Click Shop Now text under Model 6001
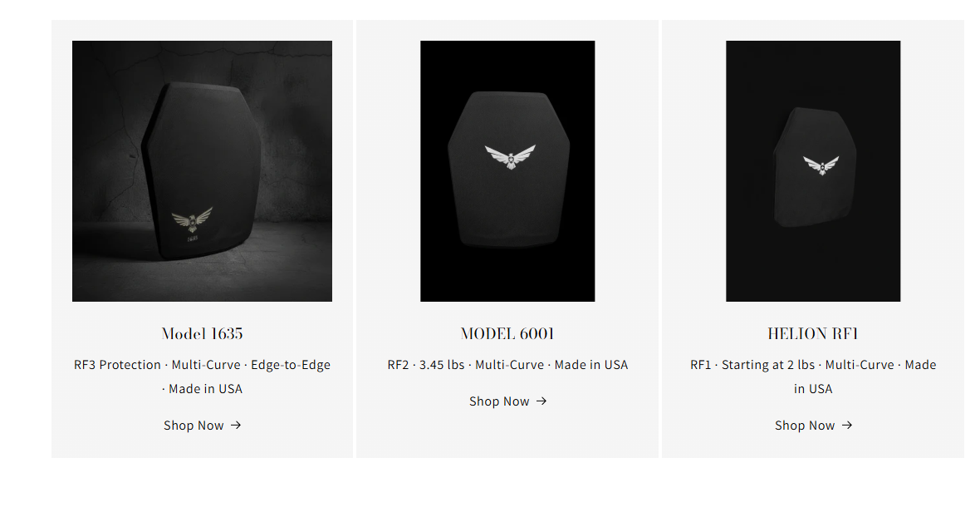 pos(499,402)
